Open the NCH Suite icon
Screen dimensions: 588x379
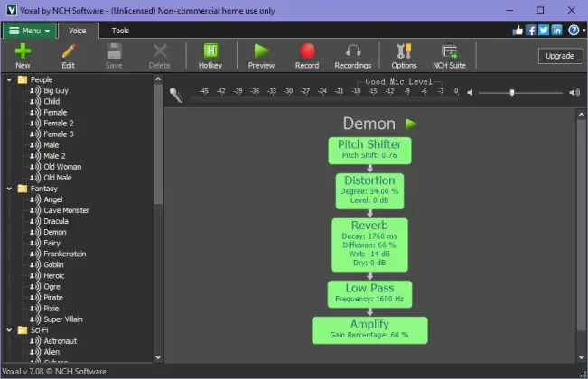point(449,51)
